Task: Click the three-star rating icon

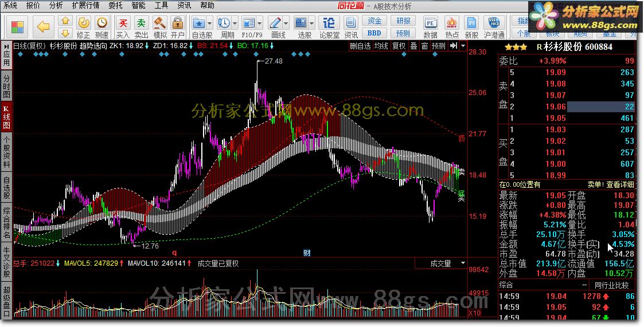Action: [516, 47]
